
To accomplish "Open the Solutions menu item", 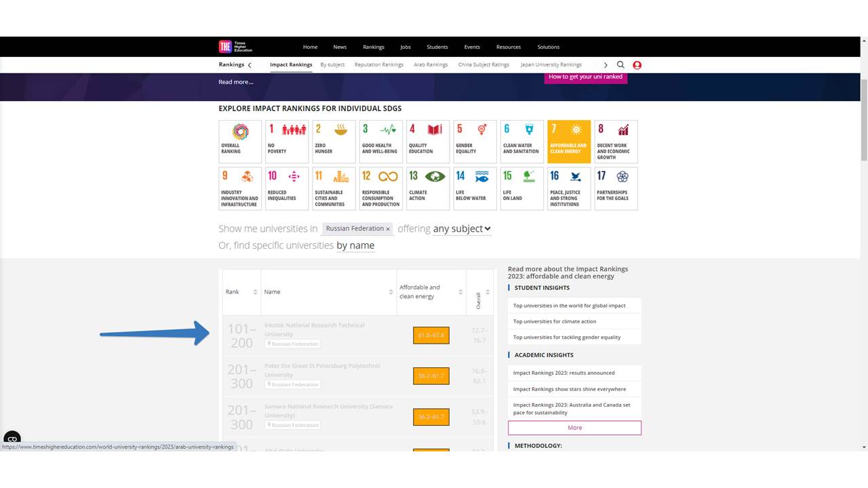I will pos(549,47).
